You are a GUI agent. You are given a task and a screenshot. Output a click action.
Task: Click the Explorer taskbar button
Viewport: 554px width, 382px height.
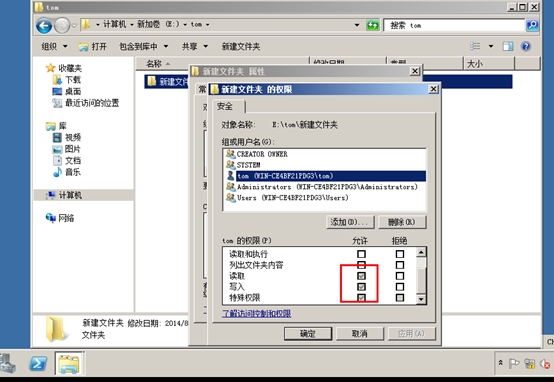(69, 363)
